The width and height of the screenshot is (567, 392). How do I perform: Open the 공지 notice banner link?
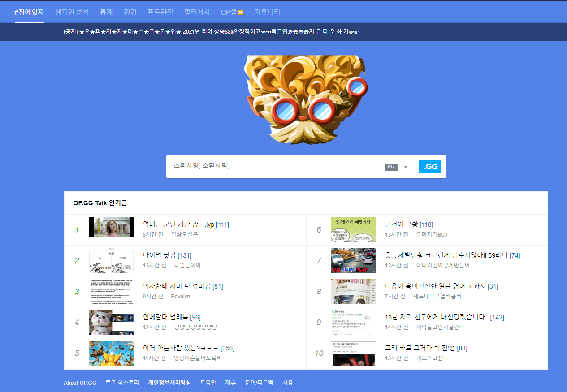pos(212,31)
